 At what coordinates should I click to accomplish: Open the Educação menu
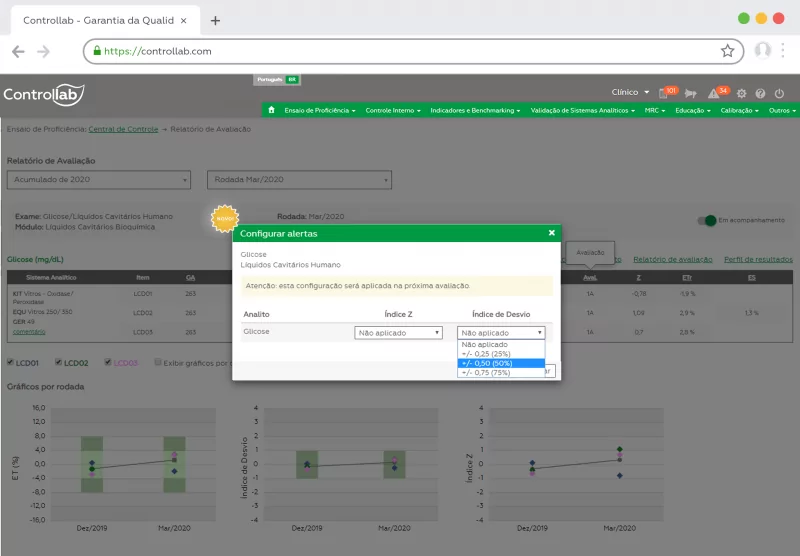point(693,110)
